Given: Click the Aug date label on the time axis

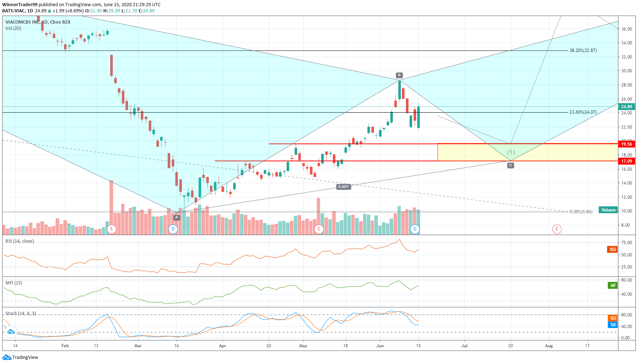Looking at the screenshot, I should [549, 346].
